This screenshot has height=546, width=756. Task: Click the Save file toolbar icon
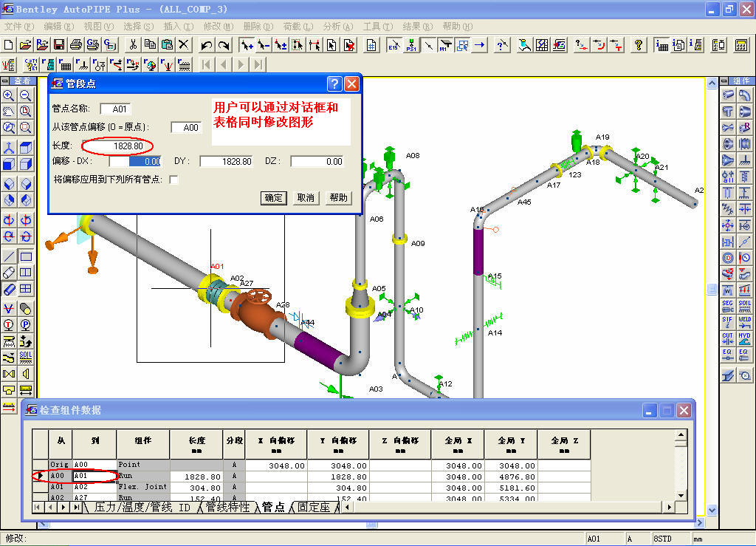point(59,45)
